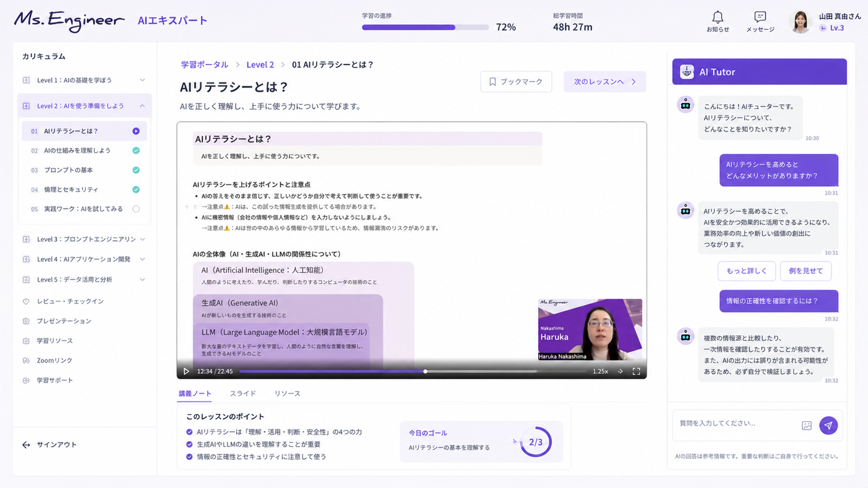Image resolution: width=868 pixels, height=488 pixels.
Task: Click the ブックマーク button
Action: (516, 82)
